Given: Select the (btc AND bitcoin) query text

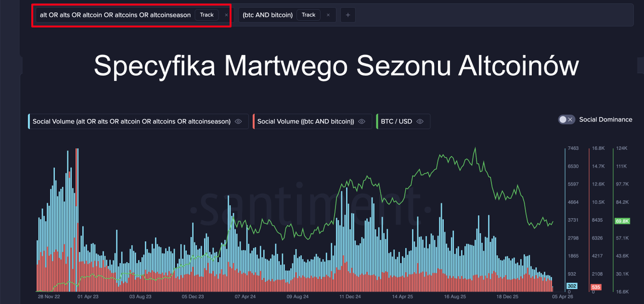Looking at the screenshot, I should pos(268,15).
